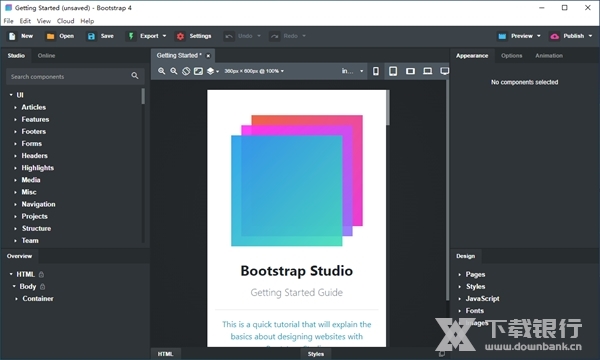Image resolution: width=600 pixels, height=360 pixels.
Task: Switch to the Options tab
Action: point(511,56)
